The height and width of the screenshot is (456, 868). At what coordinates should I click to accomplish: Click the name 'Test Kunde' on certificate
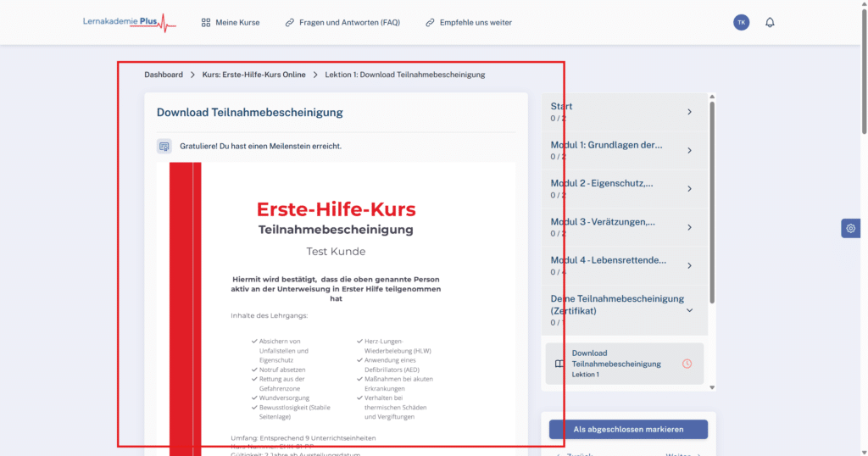pyautogui.click(x=336, y=251)
